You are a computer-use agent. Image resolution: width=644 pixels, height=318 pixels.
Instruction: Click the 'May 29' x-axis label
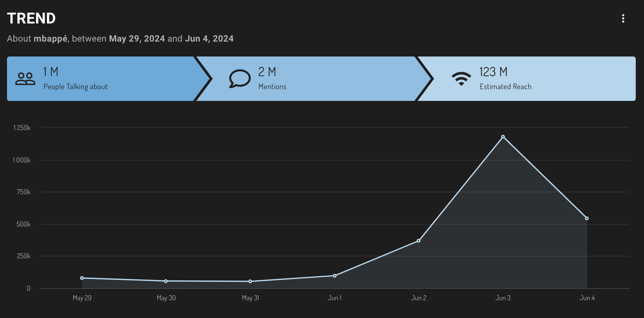click(82, 298)
